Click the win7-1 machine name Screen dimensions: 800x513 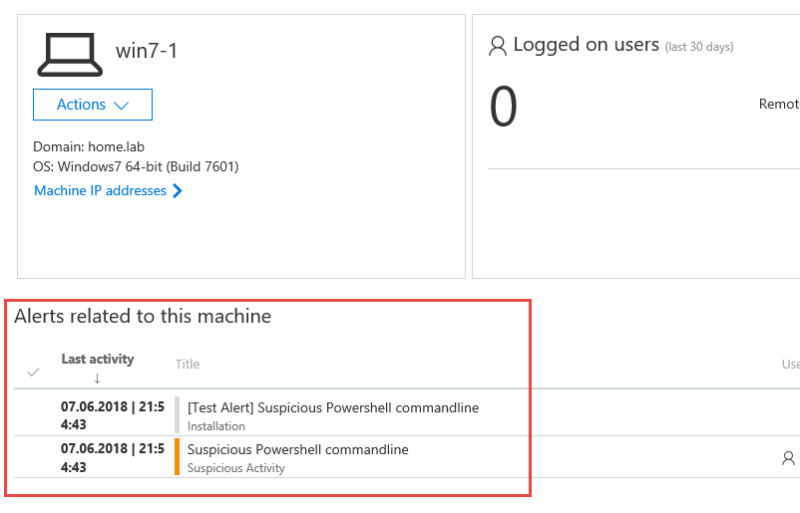pos(146,51)
